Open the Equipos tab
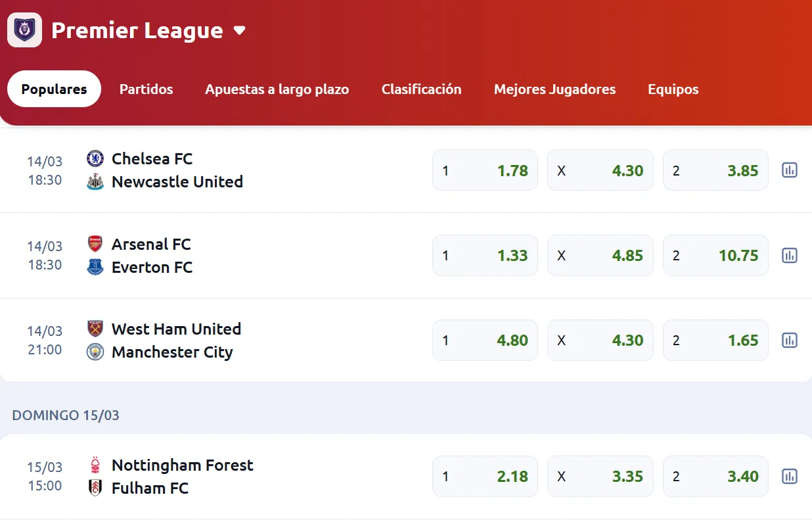This screenshot has width=812, height=522. 673,89
